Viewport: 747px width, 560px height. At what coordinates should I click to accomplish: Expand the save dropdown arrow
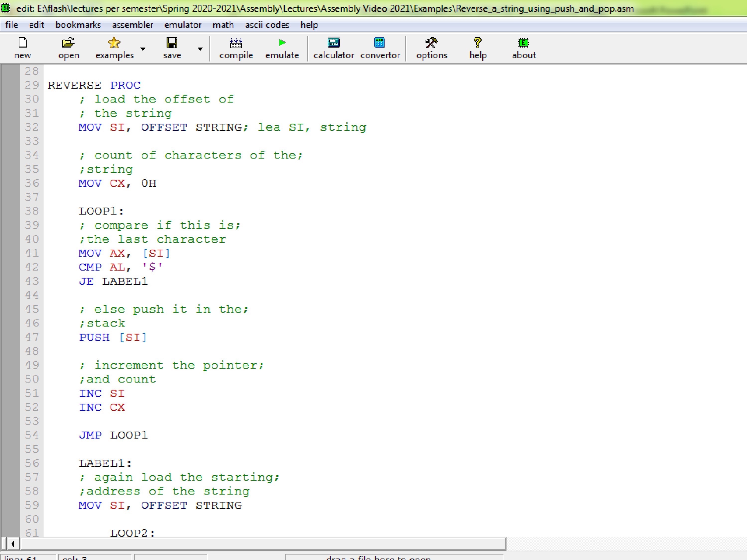coord(200,49)
